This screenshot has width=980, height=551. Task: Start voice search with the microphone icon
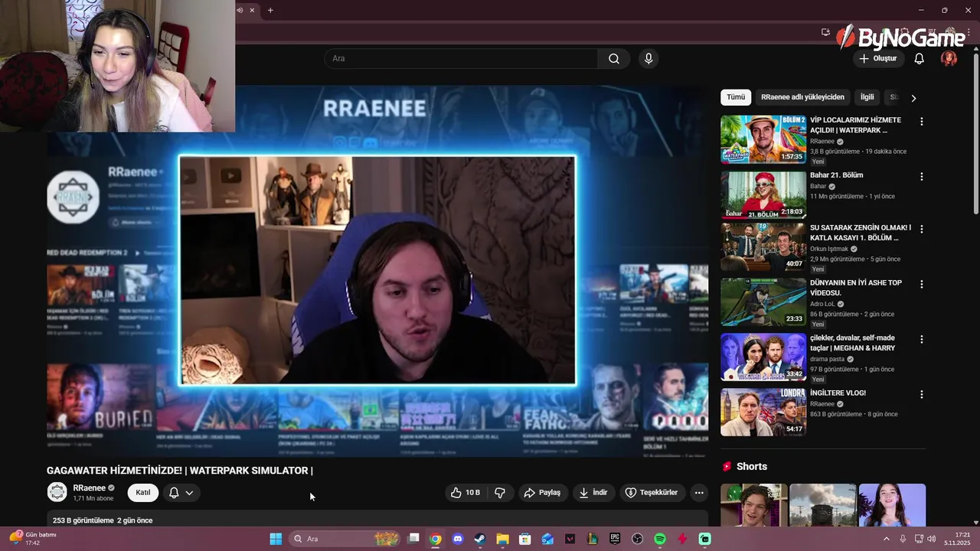648,58
